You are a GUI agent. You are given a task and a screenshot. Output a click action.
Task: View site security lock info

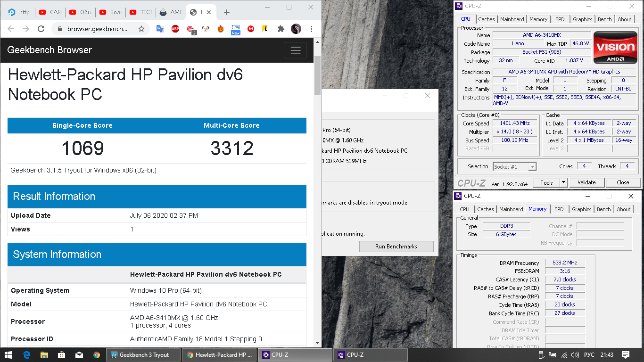click(59, 29)
